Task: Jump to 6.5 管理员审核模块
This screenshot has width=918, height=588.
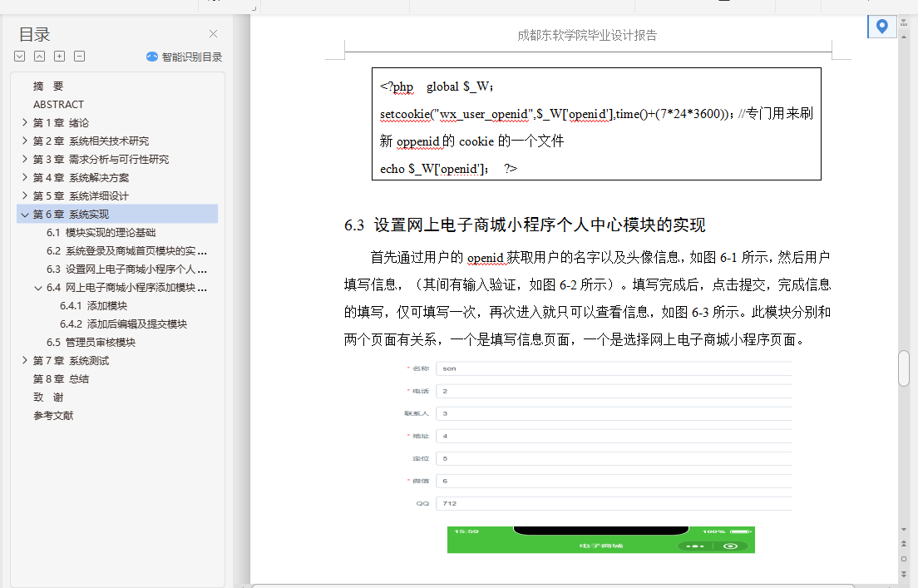Action: [x=91, y=342]
